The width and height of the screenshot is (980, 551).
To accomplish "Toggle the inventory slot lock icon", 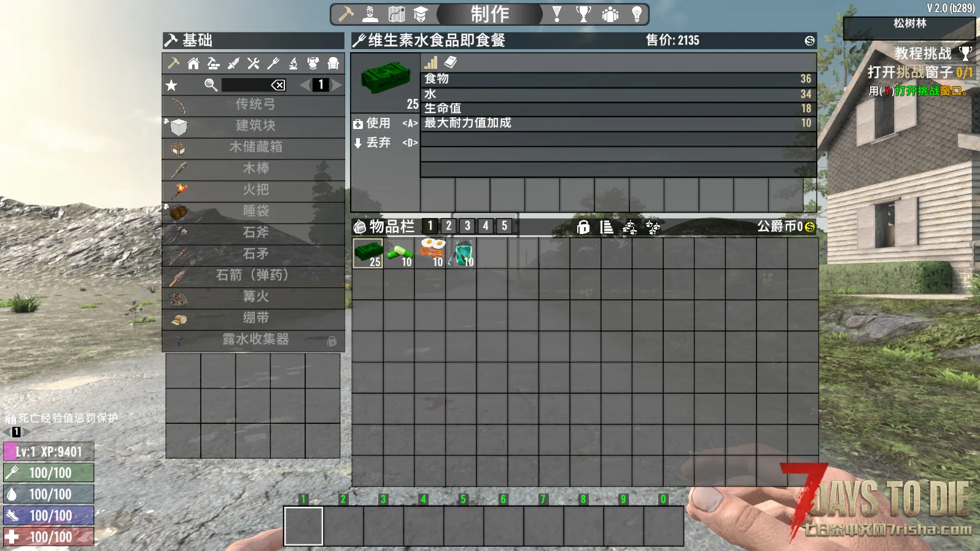I will 583,227.
